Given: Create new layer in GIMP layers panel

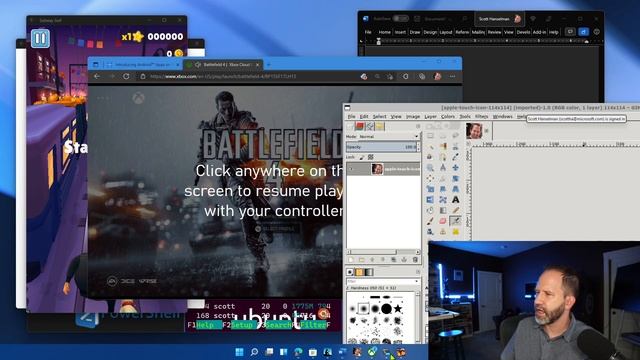Looking at the screenshot, I should [x=351, y=260].
